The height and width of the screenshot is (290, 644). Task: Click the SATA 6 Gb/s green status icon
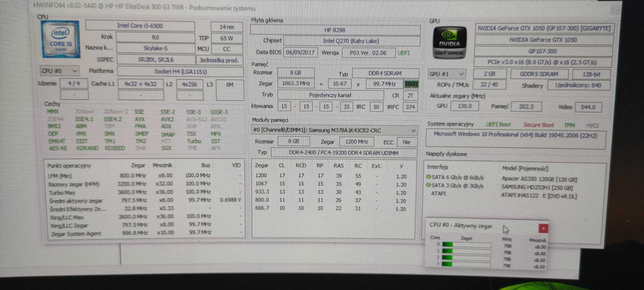point(428,177)
